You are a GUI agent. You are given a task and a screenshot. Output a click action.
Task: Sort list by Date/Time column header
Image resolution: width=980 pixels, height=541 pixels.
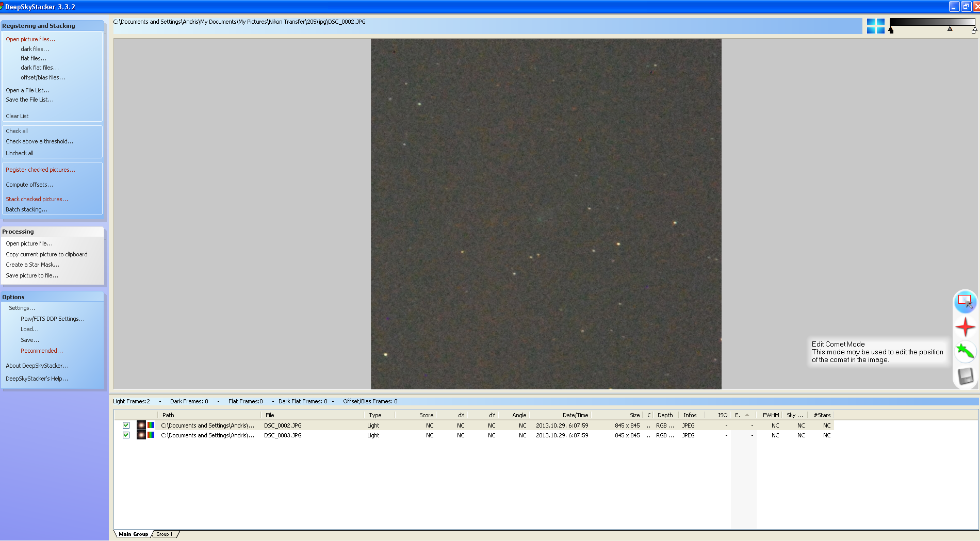[x=560, y=415]
